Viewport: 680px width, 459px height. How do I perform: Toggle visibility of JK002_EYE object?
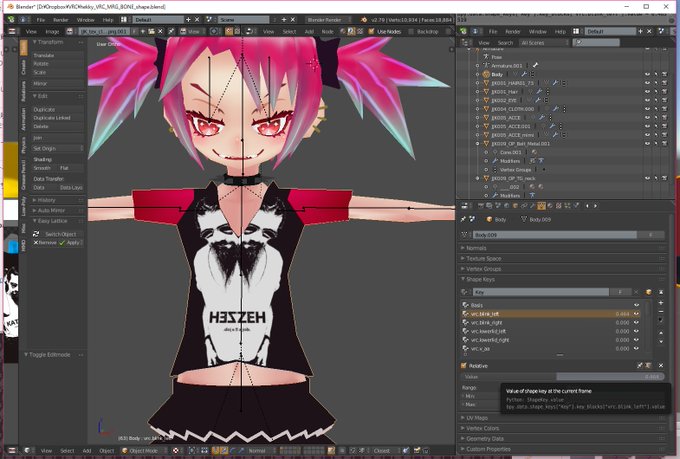(647, 100)
